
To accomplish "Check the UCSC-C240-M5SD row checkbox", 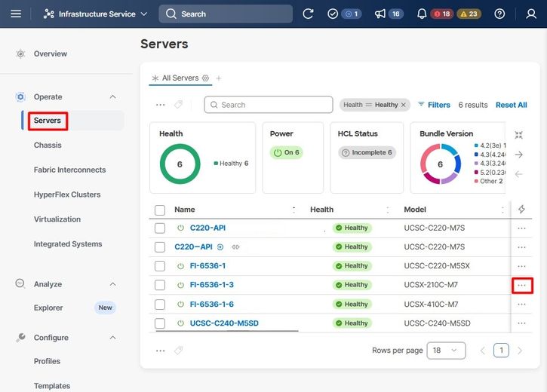I will (x=160, y=323).
